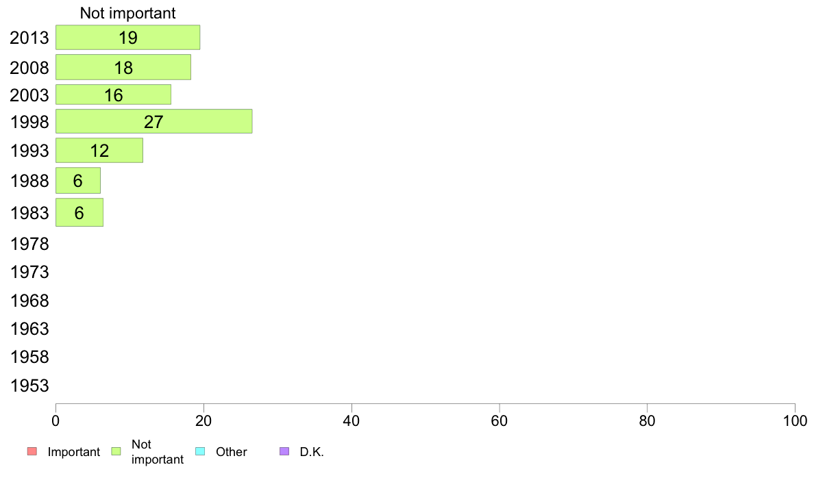Viewport: 814px width, 504px height.
Task: Select the 1983 bar showing 6
Action: click(x=79, y=212)
